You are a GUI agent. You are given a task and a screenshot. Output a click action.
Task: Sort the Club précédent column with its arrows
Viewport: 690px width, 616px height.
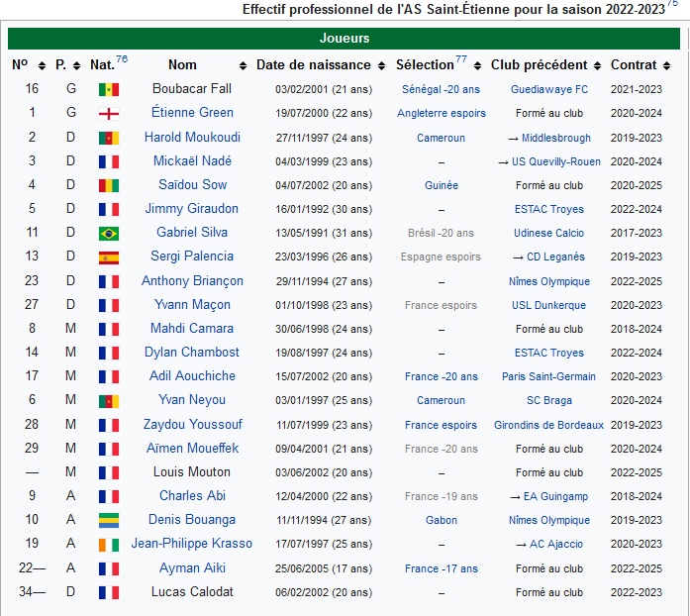click(x=598, y=65)
